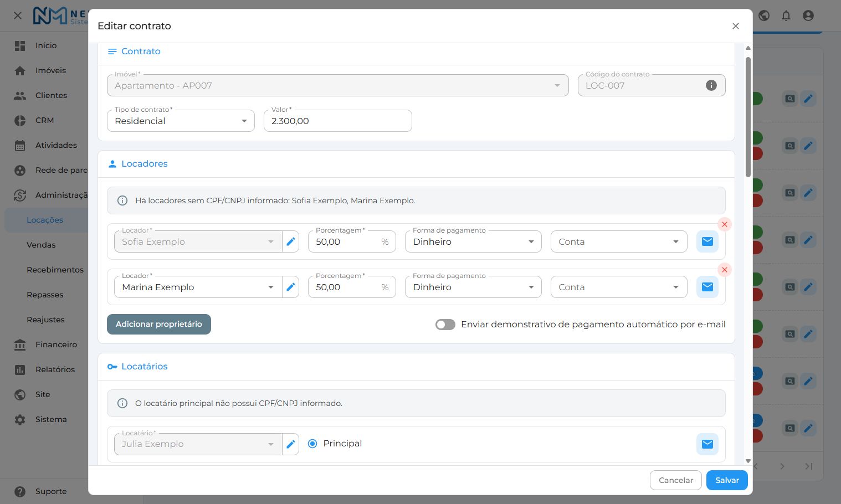841x504 pixels.
Task: Click the dialog vertical scrollbar thumb
Action: pos(748,116)
